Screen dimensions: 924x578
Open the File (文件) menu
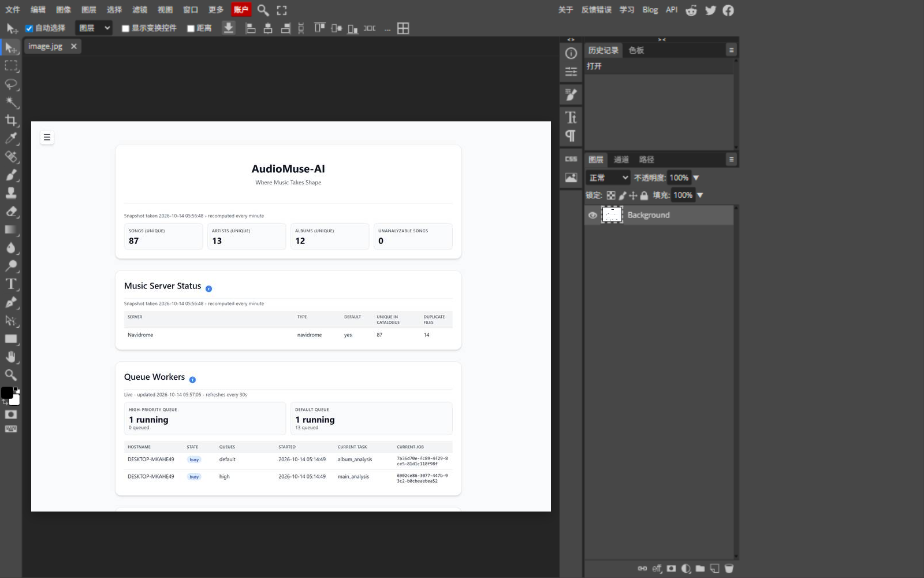[x=13, y=10]
